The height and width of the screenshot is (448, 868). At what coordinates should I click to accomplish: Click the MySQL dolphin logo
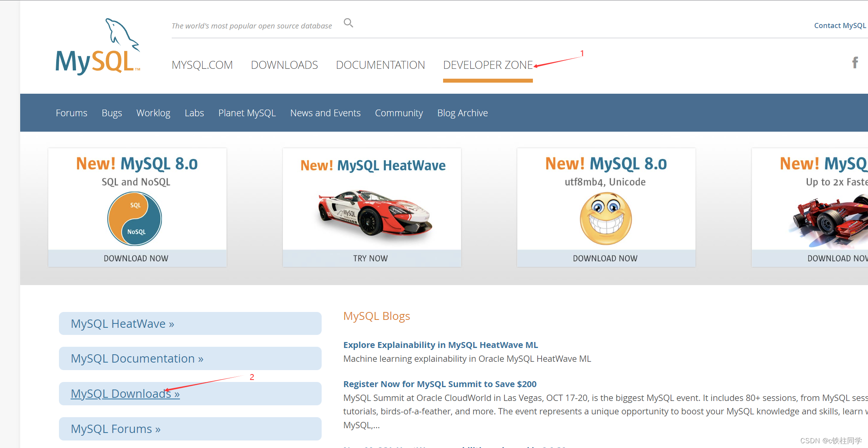pos(98,46)
